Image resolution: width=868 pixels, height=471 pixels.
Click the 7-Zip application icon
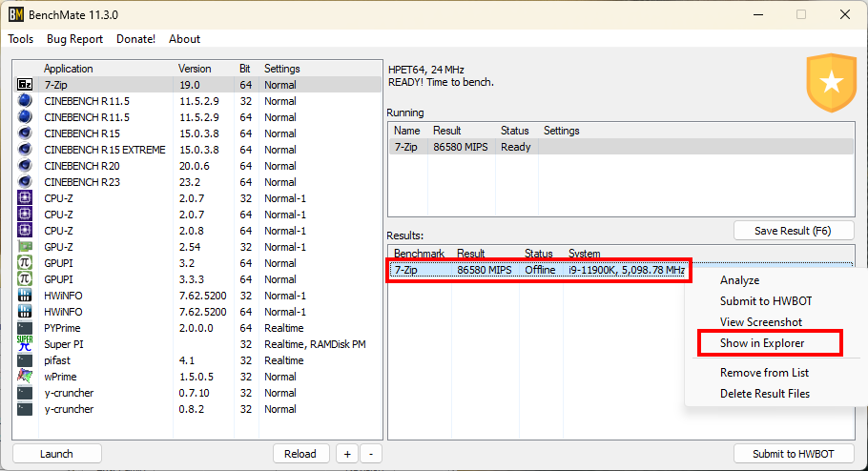pyautogui.click(x=25, y=85)
